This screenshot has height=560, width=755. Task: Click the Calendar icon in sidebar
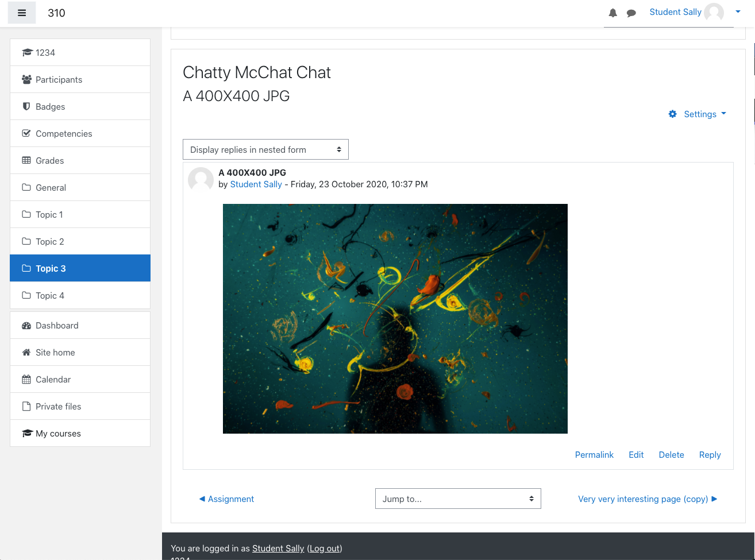coord(26,379)
